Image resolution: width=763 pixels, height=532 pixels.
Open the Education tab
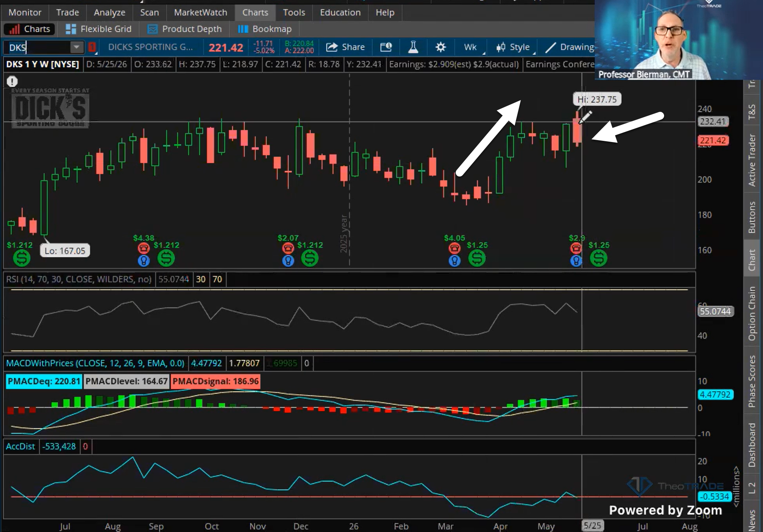(x=340, y=13)
